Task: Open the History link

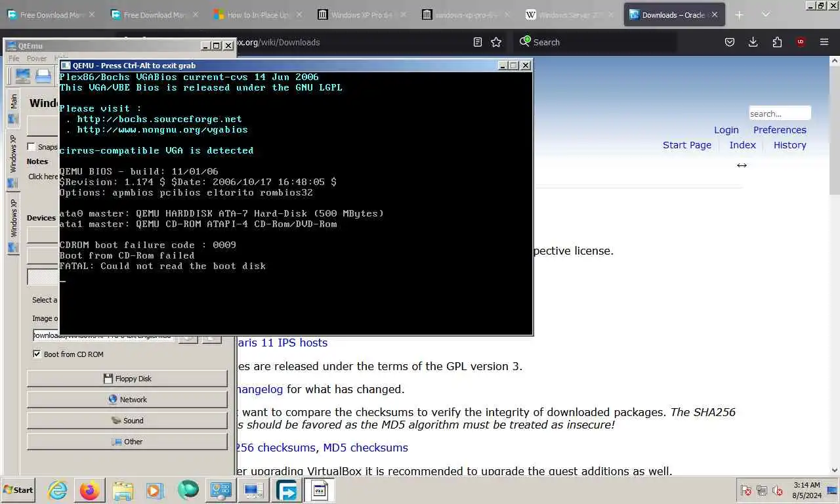Action: pyautogui.click(x=790, y=145)
